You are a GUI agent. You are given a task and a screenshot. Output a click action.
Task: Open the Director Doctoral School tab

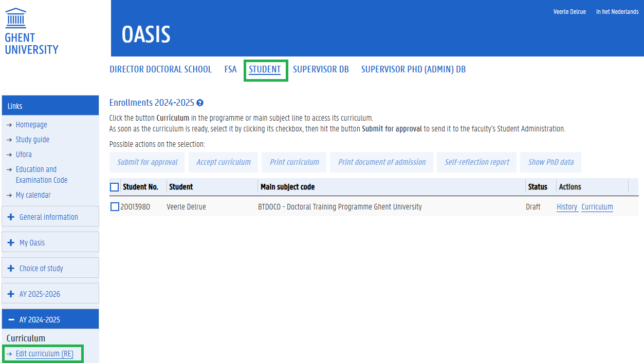click(x=160, y=69)
